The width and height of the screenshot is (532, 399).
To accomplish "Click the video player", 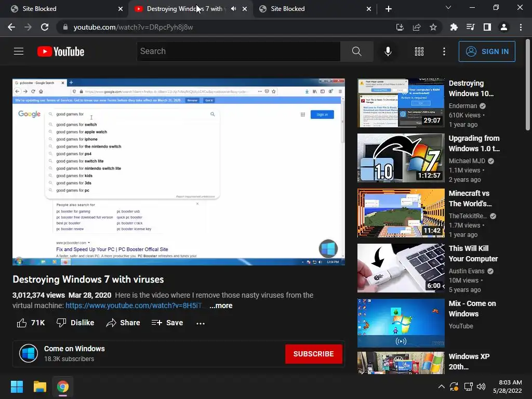I will [x=179, y=172].
